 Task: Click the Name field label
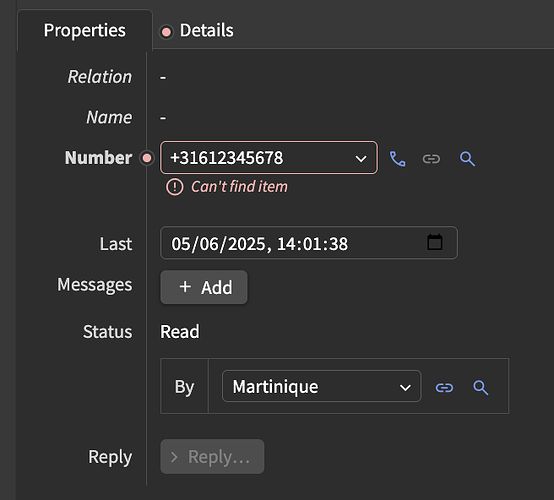pyautogui.click(x=109, y=117)
